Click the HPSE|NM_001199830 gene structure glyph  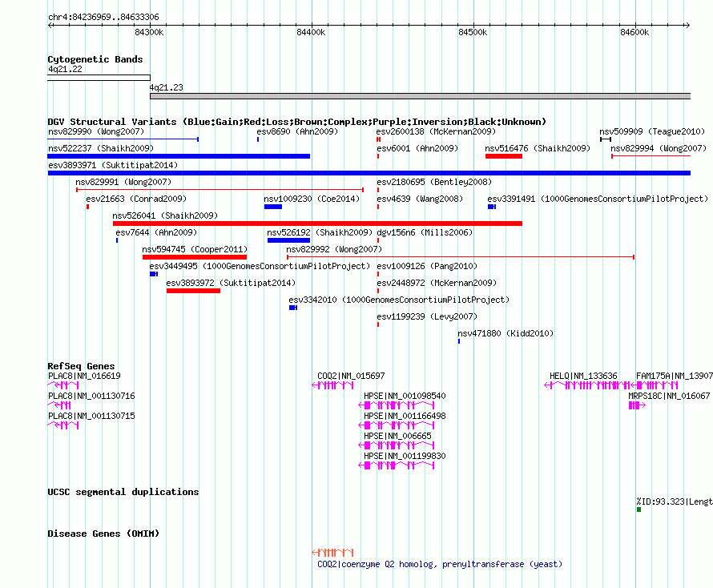397,465
